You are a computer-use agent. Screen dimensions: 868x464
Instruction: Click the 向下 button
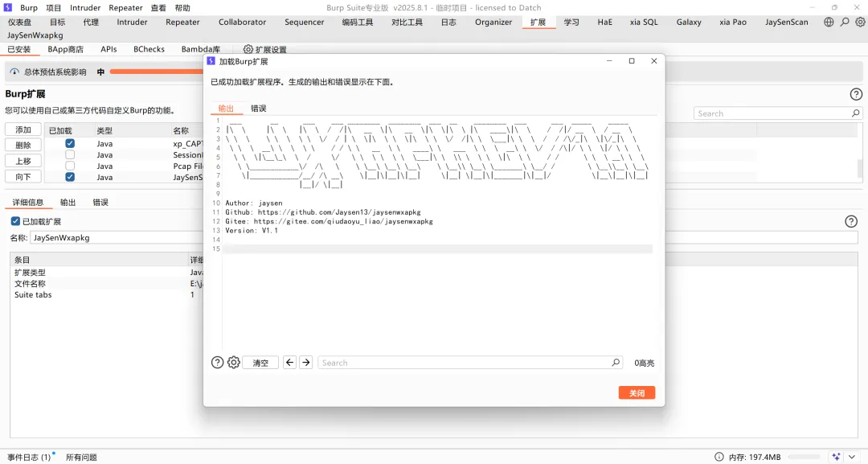tap(23, 177)
